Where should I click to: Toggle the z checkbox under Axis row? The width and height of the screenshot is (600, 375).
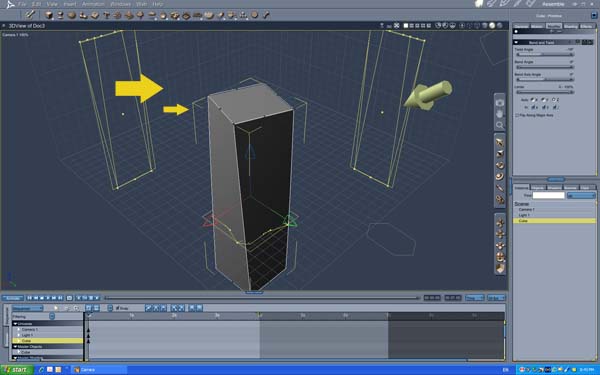(x=555, y=107)
